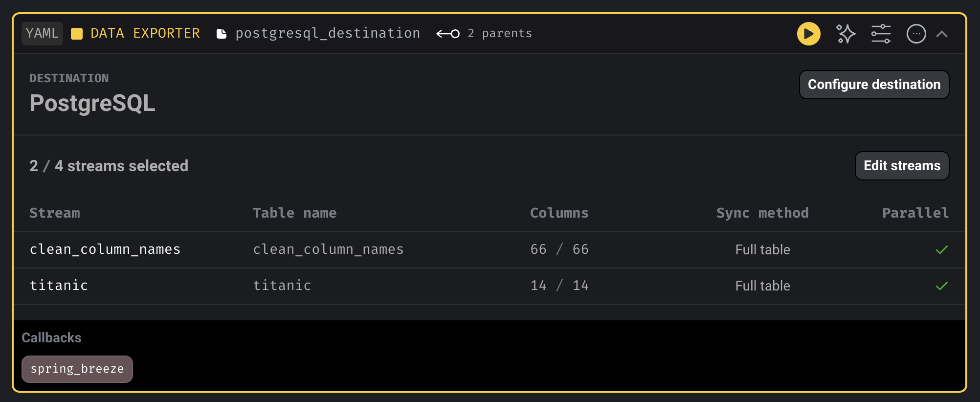Click the spring_breeze callback tag
This screenshot has width=980, height=402.
(77, 369)
